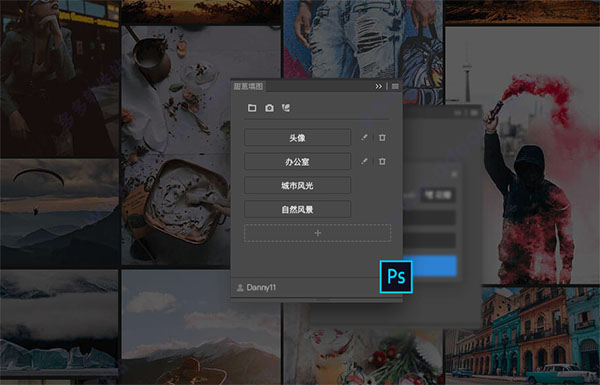Collapse the panel using double-arrow icon

tap(378, 86)
